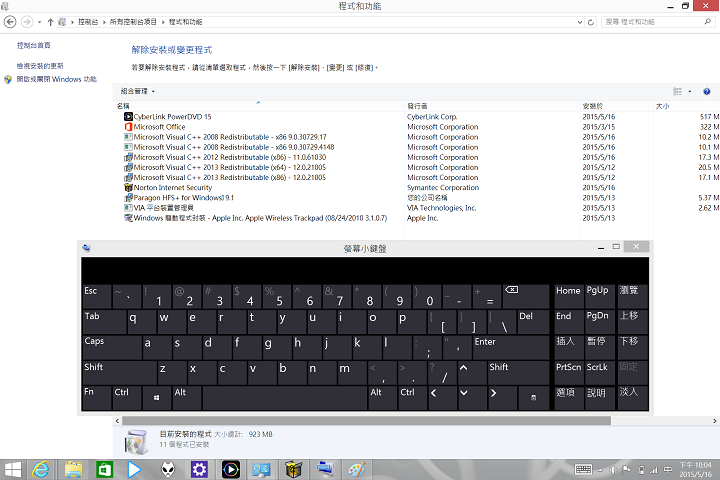The width and height of the screenshot is (720, 480).
Task: Sort by 發行者 column header
Action: coord(493,106)
